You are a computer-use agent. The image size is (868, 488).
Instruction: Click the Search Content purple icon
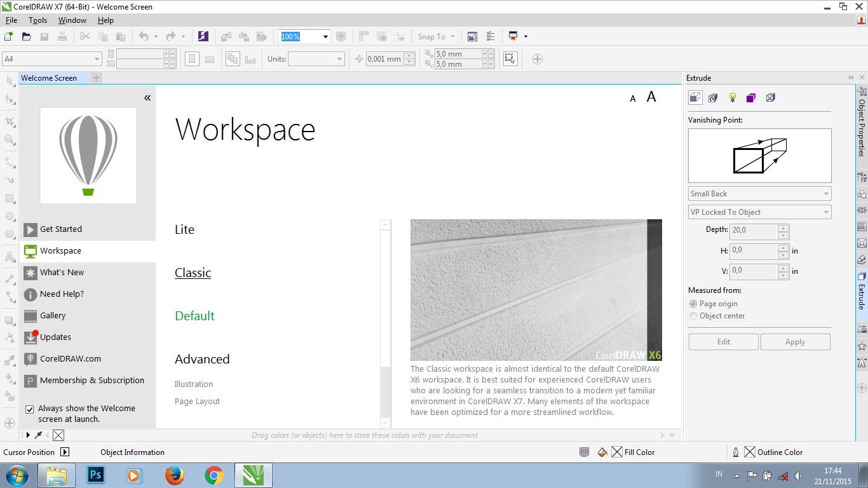[203, 36]
